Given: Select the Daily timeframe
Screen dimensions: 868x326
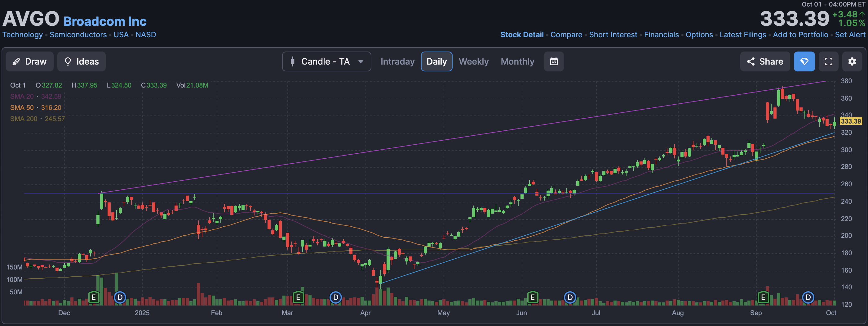Looking at the screenshot, I should click(436, 61).
